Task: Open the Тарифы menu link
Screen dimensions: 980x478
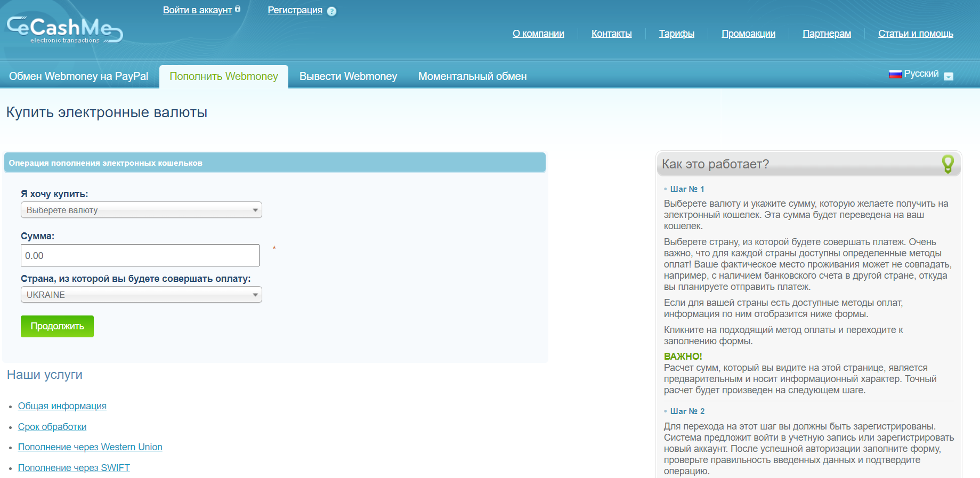Action: [677, 34]
